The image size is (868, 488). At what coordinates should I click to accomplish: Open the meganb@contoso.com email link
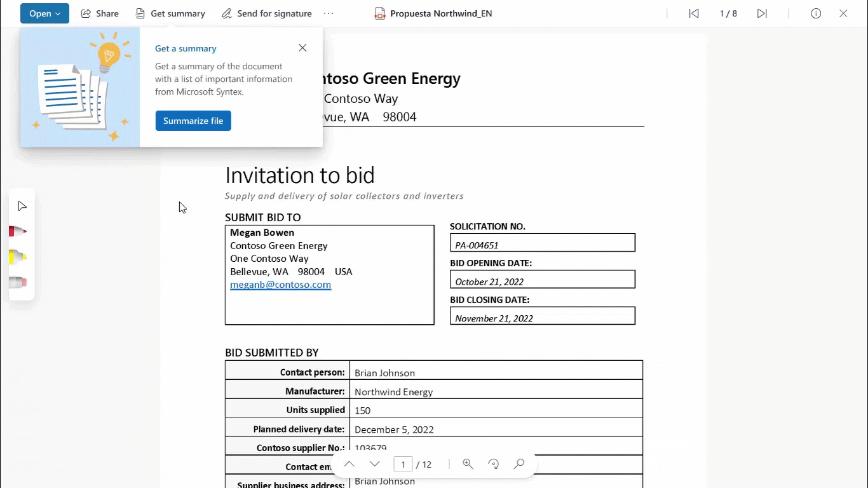click(x=280, y=284)
